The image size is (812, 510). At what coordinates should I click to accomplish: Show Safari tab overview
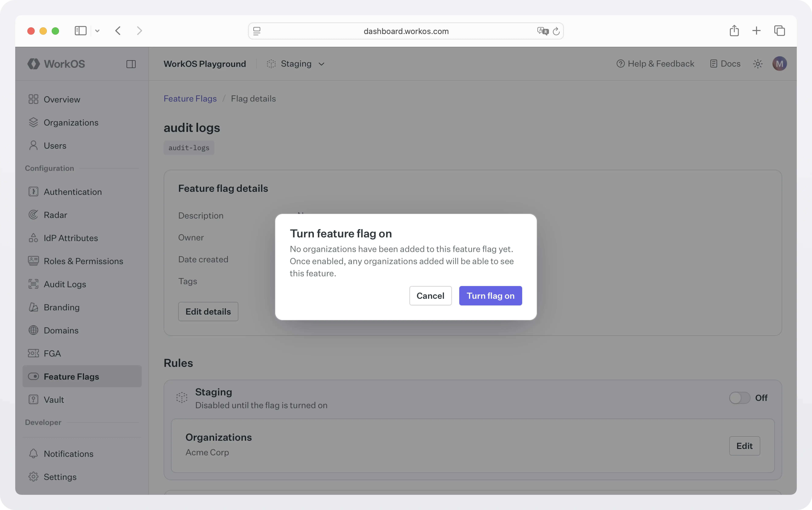tap(779, 31)
